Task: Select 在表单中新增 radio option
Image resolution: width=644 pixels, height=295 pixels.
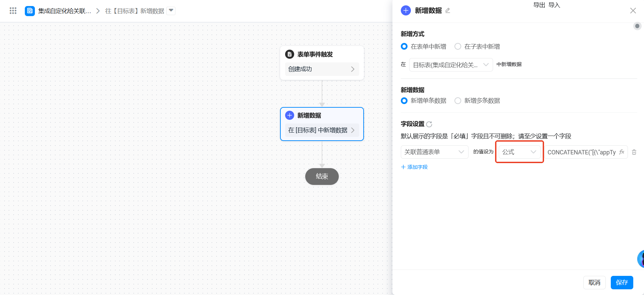Action: point(404,46)
